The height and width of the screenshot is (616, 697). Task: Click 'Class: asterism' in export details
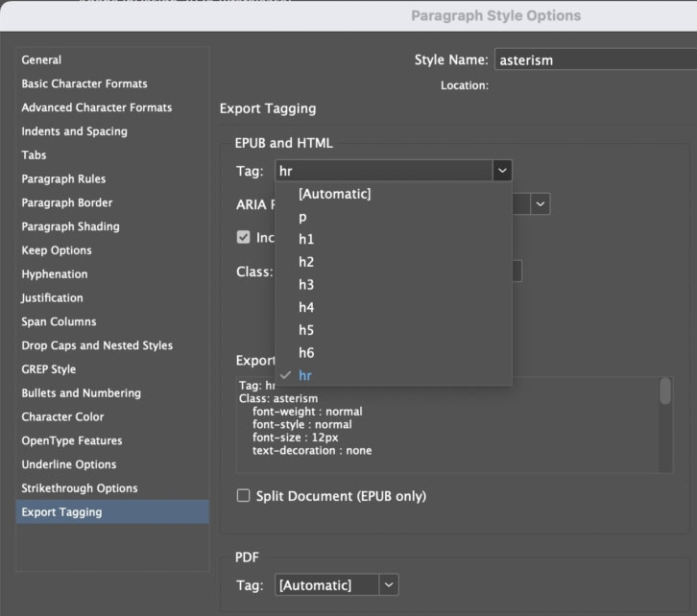pyautogui.click(x=278, y=398)
